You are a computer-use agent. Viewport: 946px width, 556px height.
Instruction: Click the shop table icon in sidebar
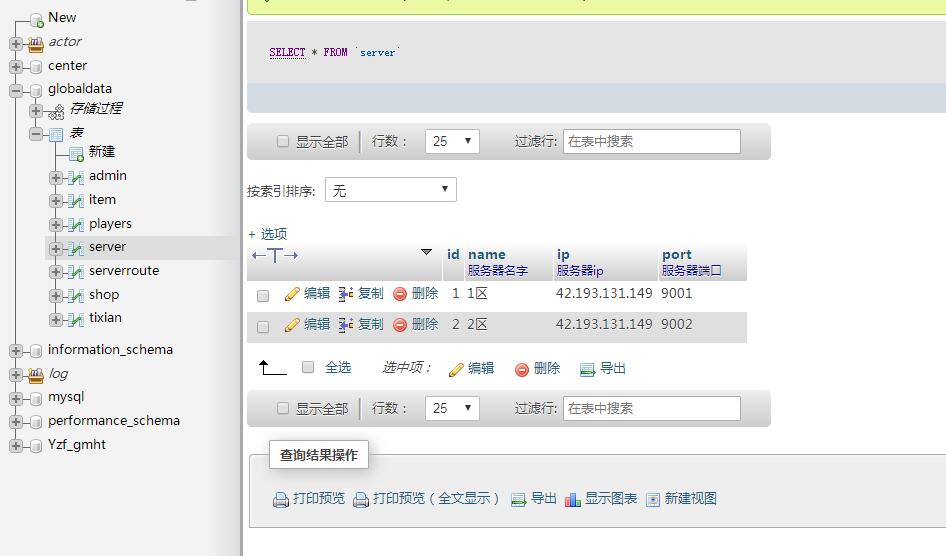tap(75, 295)
